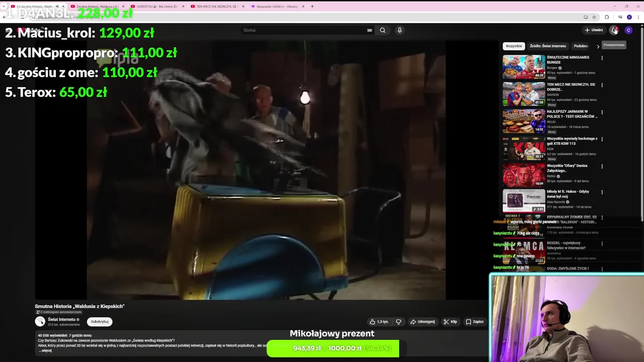Show more filter chips with right arrow
The height and width of the screenshot is (362, 644).
(x=598, y=46)
